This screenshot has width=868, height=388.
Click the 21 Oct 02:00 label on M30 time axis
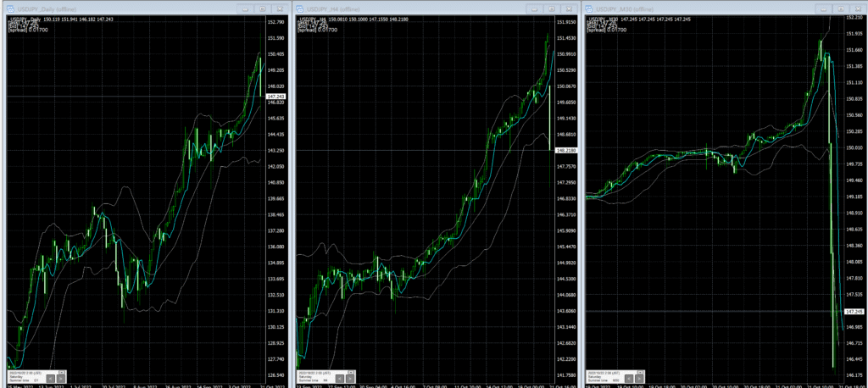click(789, 385)
